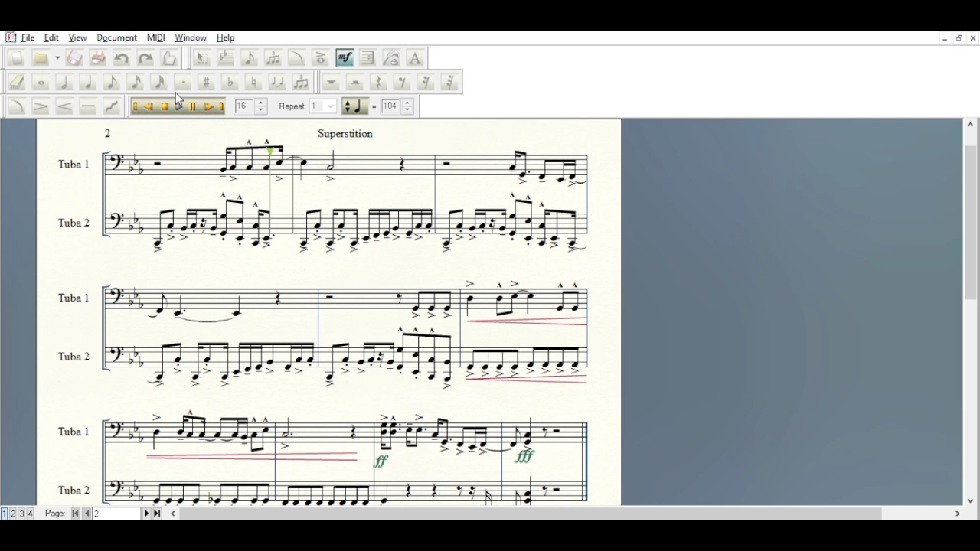Open the Help menu
Image resolution: width=980 pixels, height=551 pixels.
click(x=225, y=37)
